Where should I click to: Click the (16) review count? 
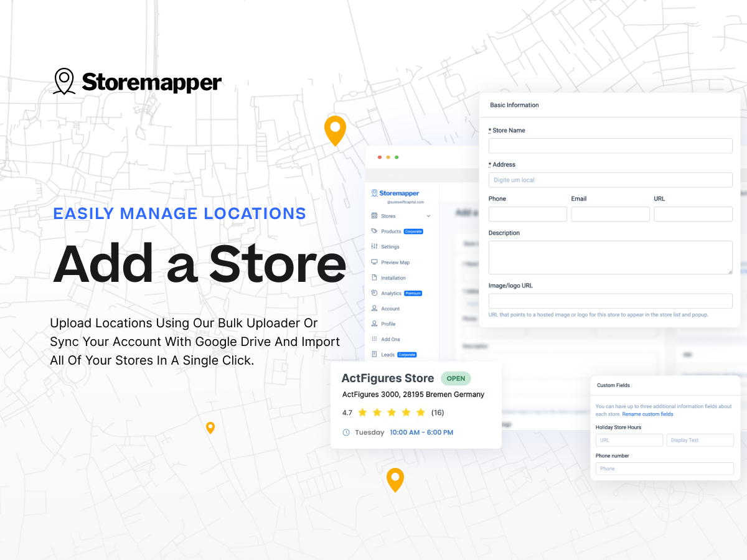pos(438,413)
